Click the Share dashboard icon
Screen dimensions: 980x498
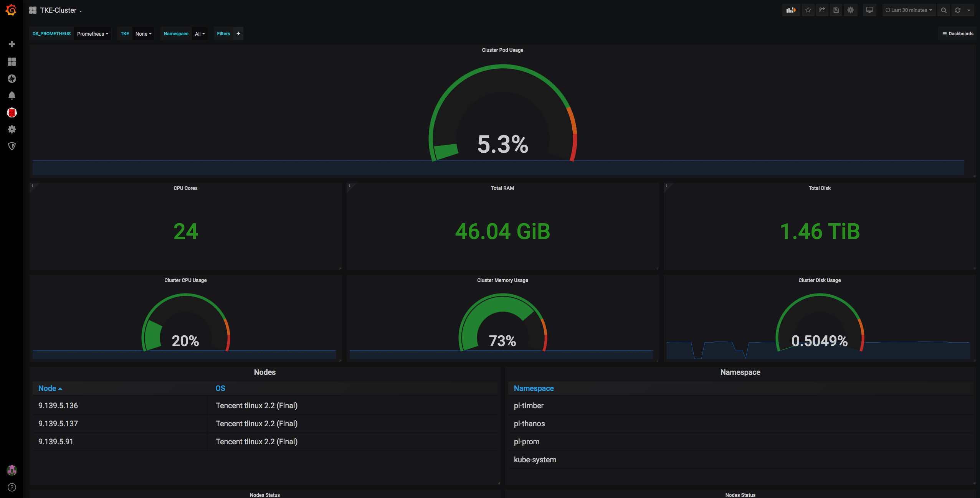coord(822,10)
